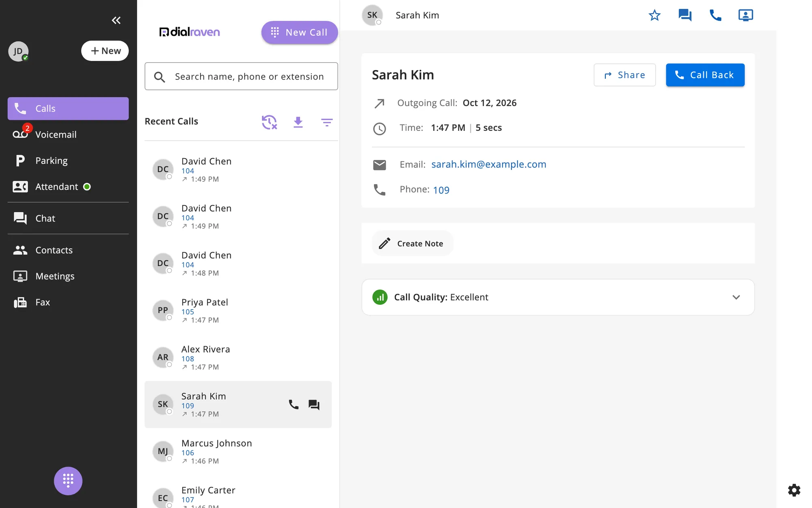Select David Chen call at first 1:49 PM entry's DC avatar
812x508 pixels.
(163, 169)
